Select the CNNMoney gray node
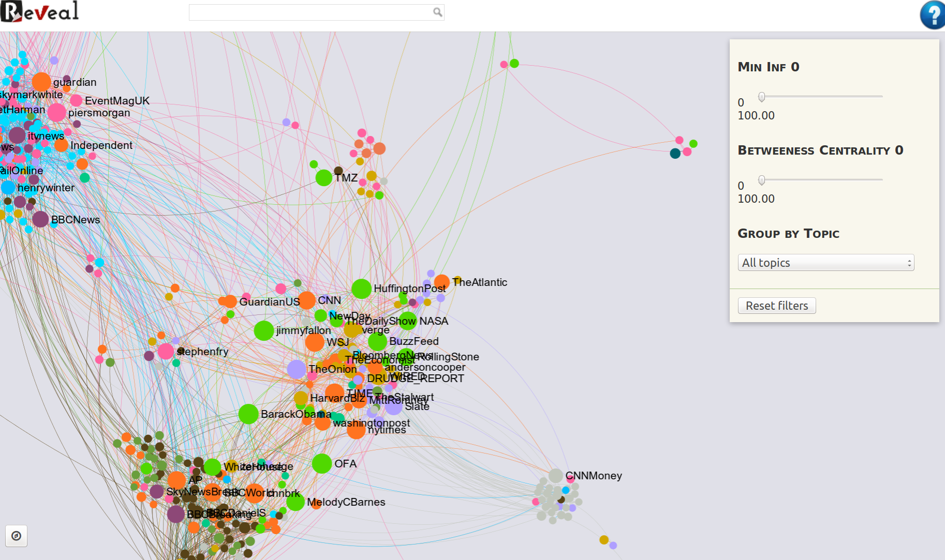 pos(556,476)
